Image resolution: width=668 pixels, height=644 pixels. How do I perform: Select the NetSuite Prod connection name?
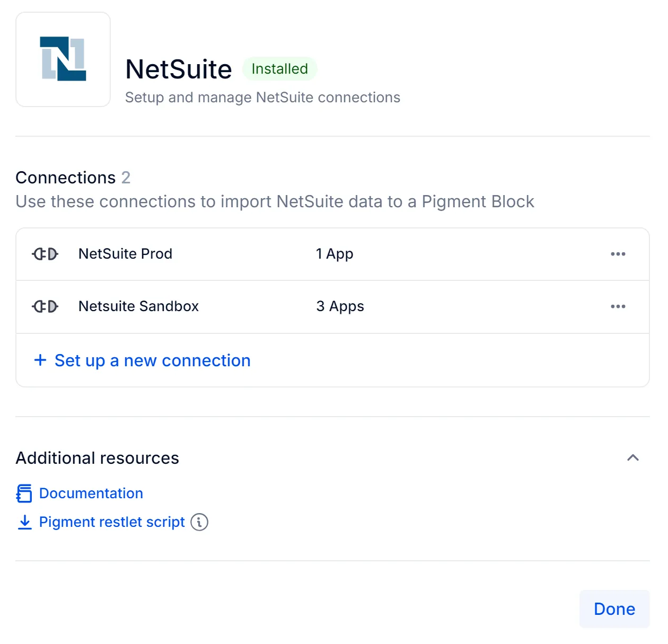(125, 254)
